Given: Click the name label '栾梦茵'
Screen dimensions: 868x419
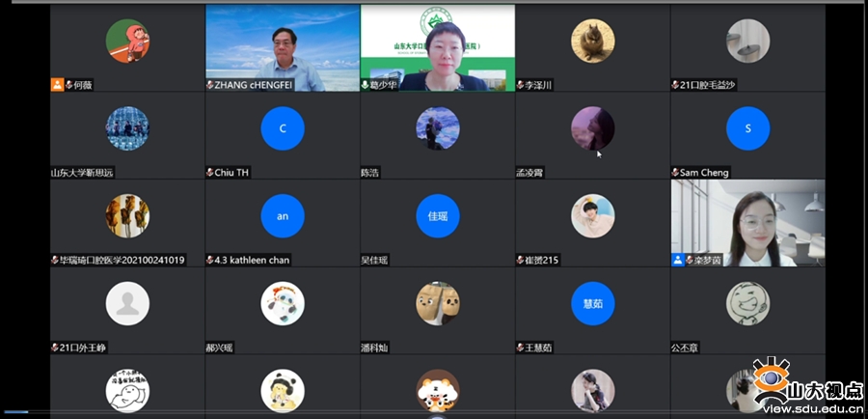Looking at the screenshot, I should tap(708, 260).
